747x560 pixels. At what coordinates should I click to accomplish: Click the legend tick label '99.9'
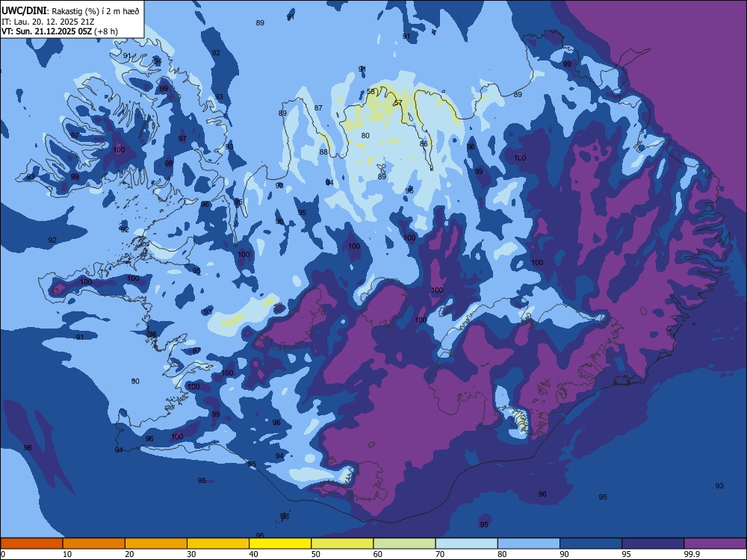click(x=691, y=554)
